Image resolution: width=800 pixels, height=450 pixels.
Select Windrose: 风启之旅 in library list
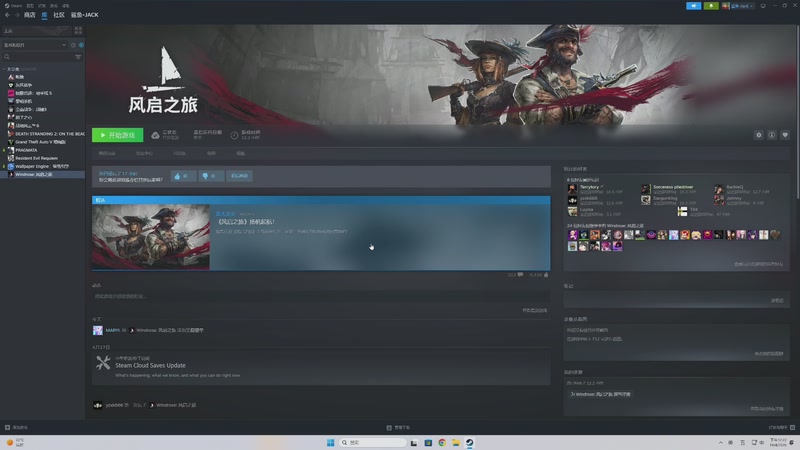tap(42, 174)
